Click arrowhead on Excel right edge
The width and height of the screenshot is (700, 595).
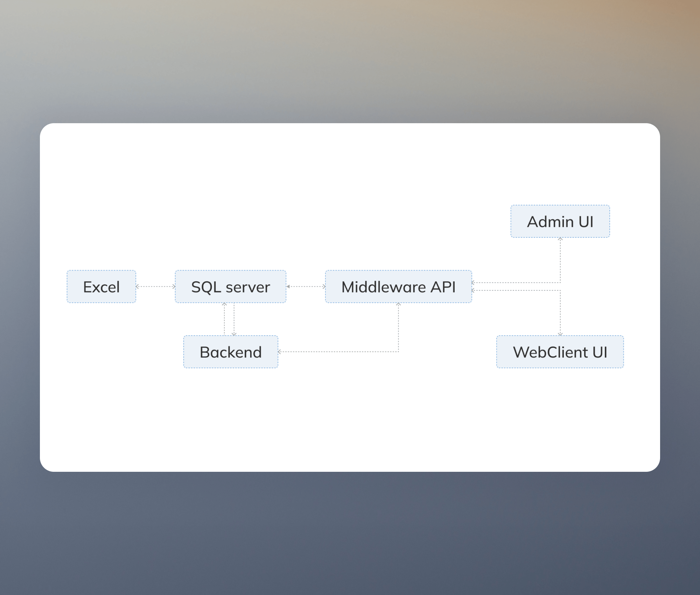click(x=138, y=286)
